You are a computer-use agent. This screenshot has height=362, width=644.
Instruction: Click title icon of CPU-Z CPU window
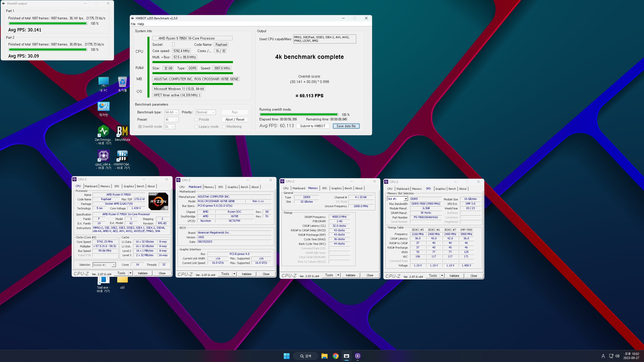click(74, 179)
